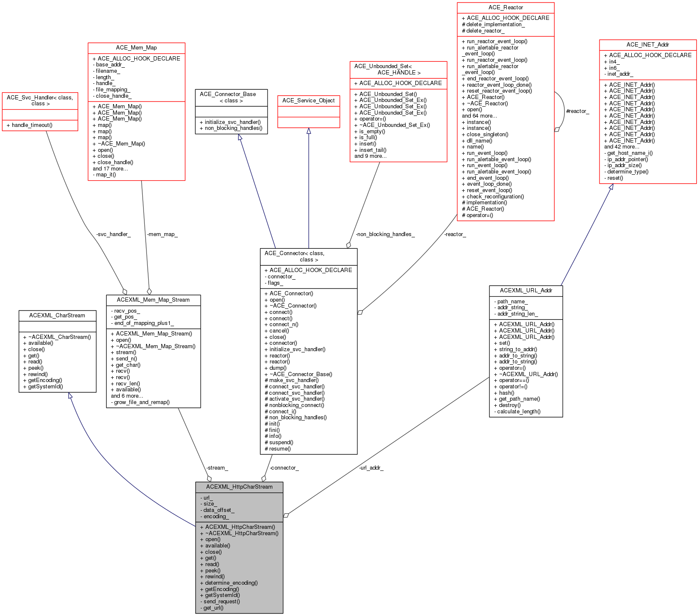Open the ACE_Reactor class node
The height and width of the screenshot is (616, 699).
pos(506,8)
